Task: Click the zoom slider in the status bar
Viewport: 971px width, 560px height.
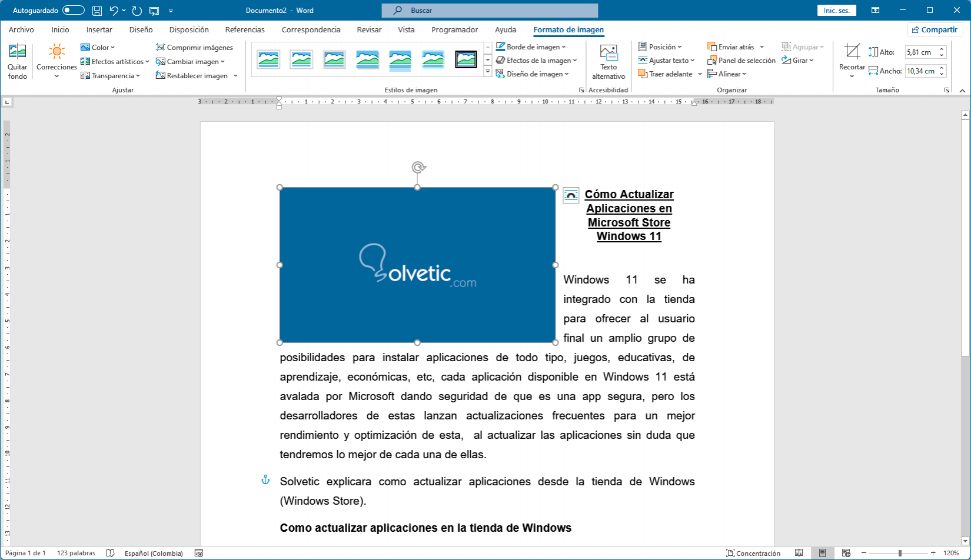Action: coord(899,553)
